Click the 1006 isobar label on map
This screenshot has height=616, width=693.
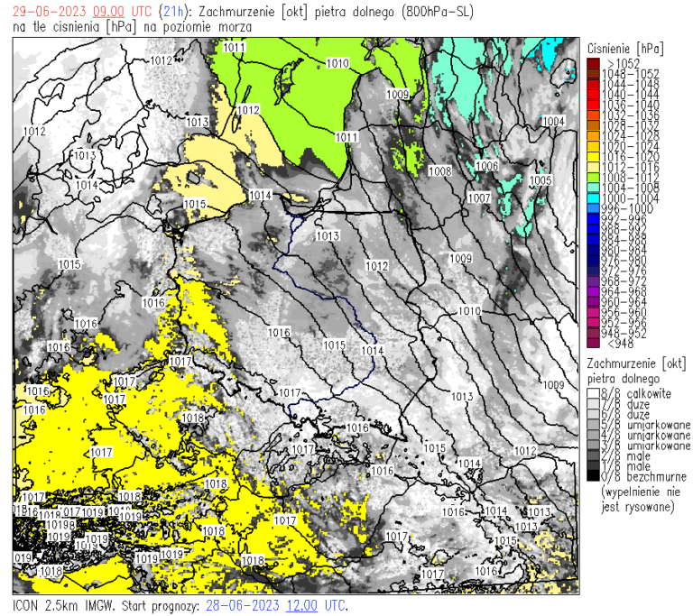coord(486,166)
